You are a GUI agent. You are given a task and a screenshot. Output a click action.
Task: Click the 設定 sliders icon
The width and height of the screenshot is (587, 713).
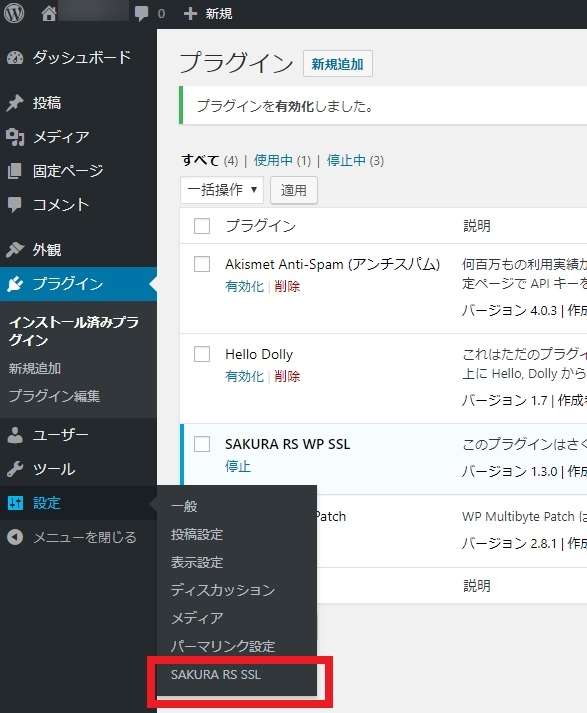tap(15, 503)
